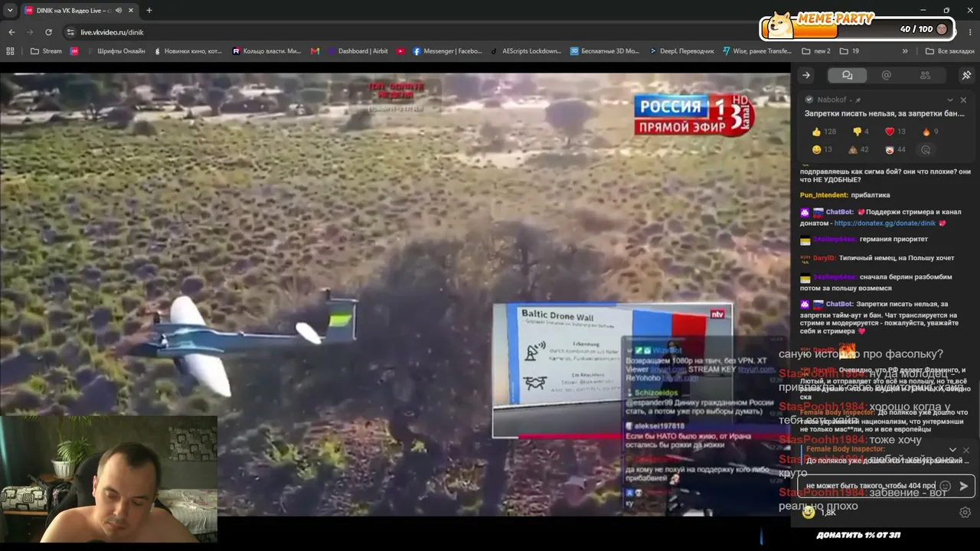Open the apps grid in bookmarks bar
980x551 pixels.
pyautogui.click(x=10, y=51)
